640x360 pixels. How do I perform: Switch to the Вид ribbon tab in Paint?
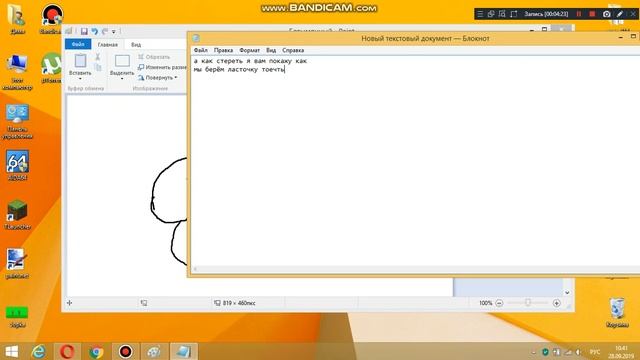pos(136,44)
